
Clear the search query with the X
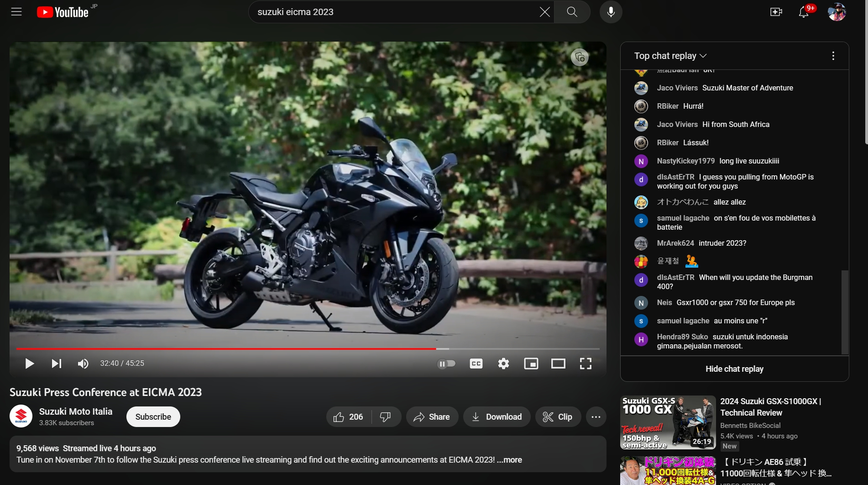click(544, 12)
